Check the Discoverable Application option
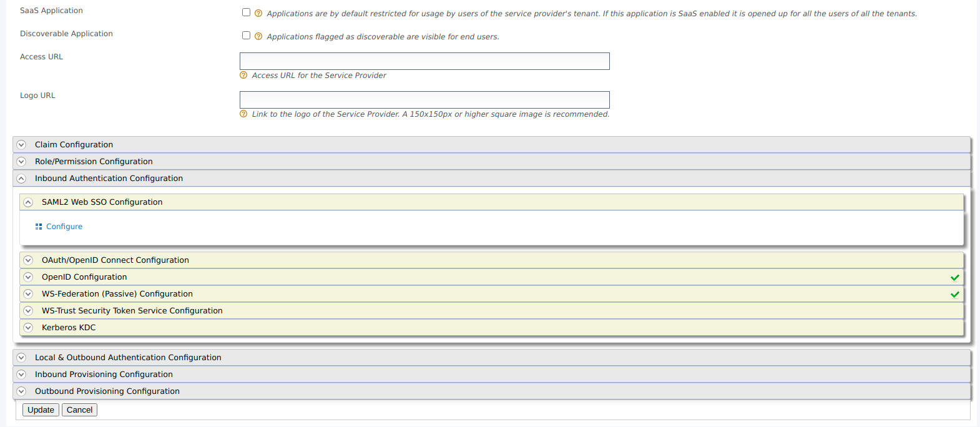 [x=246, y=35]
